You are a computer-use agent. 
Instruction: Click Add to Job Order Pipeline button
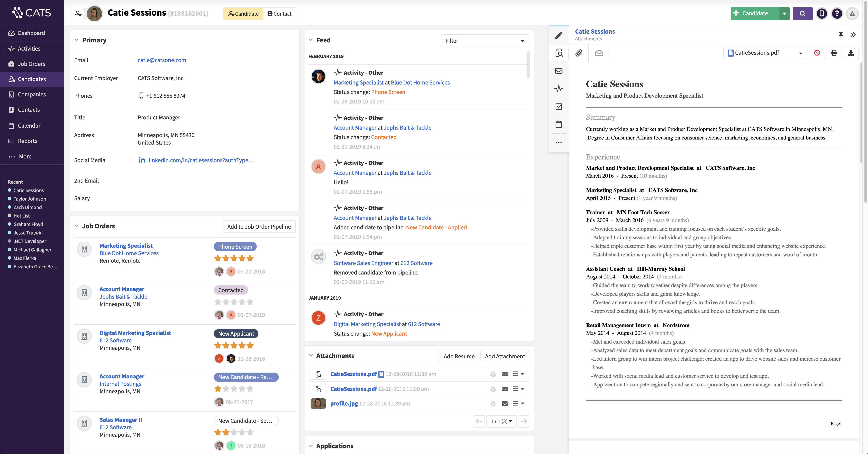coord(259,227)
